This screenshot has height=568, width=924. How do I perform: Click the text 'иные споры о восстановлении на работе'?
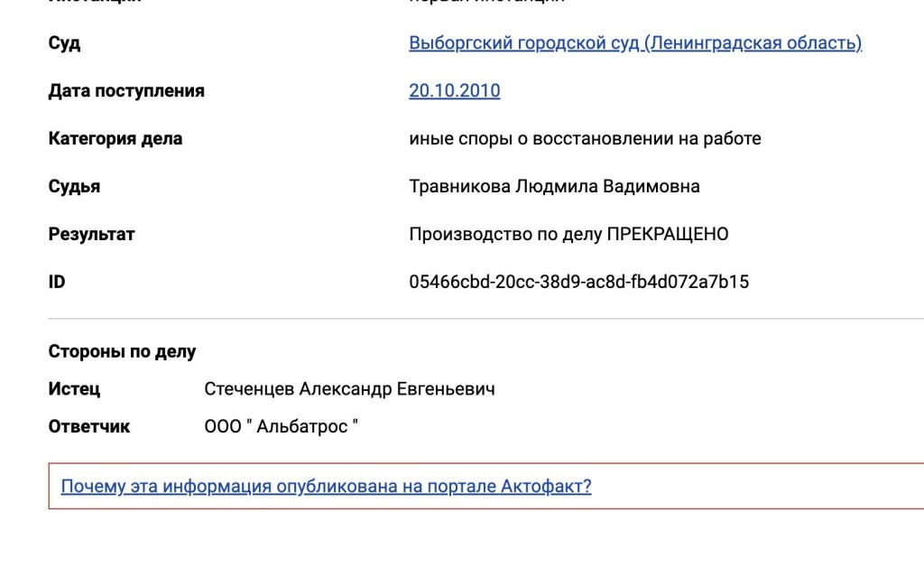pyautogui.click(x=585, y=139)
